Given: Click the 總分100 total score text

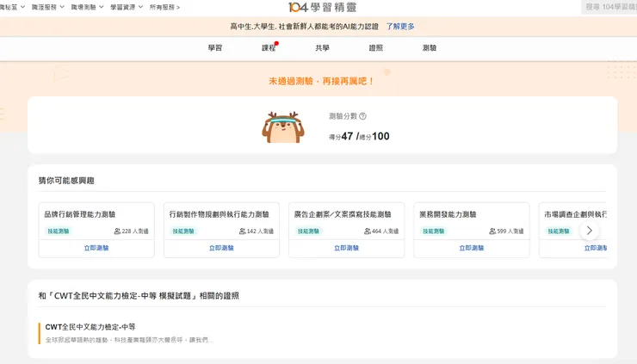Looking at the screenshot, I should [374, 136].
